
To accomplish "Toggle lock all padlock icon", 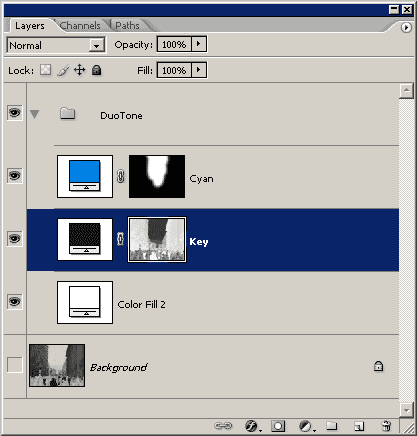I will [x=96, y=70].
